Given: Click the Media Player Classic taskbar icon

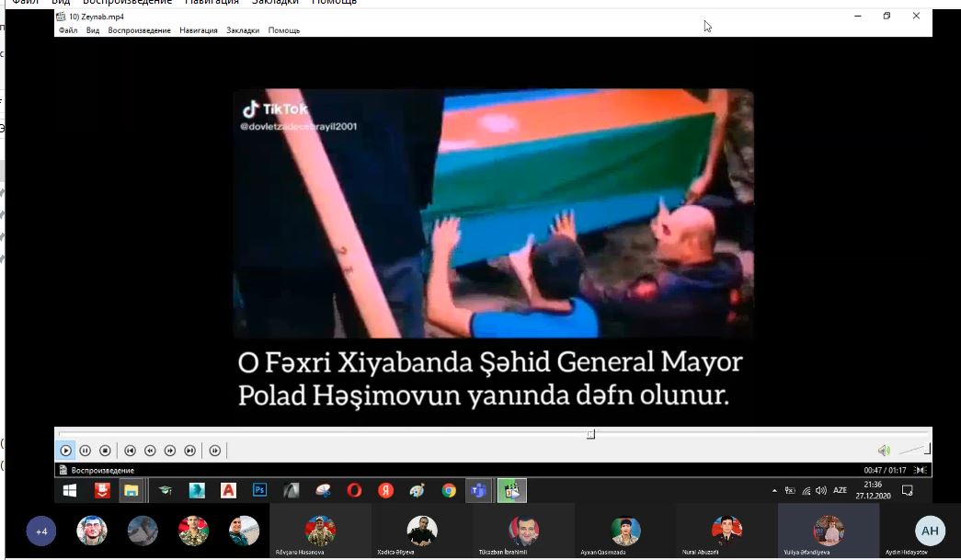Looking at the screenshot, I should [x=511, y=491].
